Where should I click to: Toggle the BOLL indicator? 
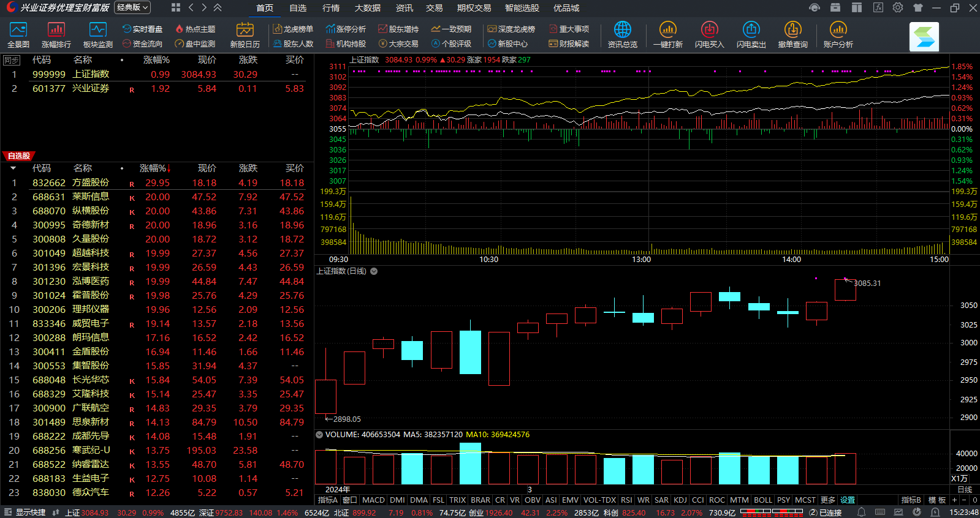click(x=762, y=500)
